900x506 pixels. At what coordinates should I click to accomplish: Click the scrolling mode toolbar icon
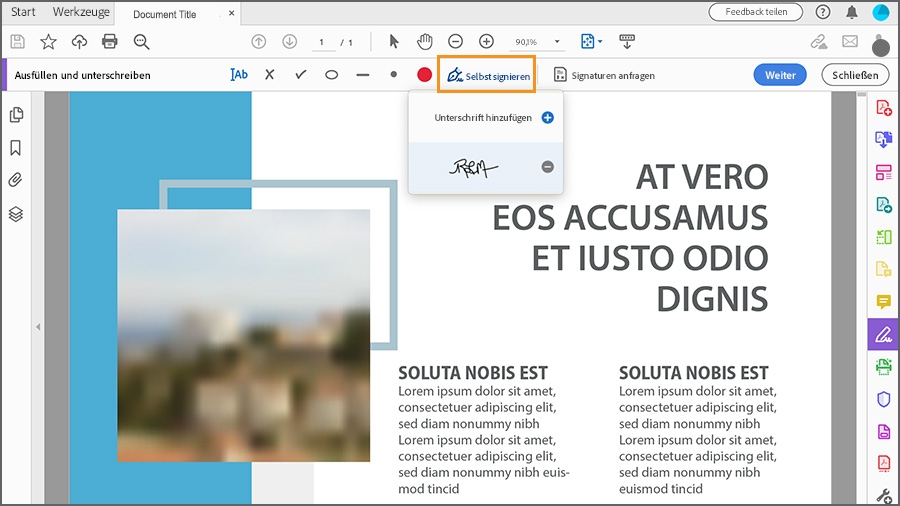pos(627,41)
